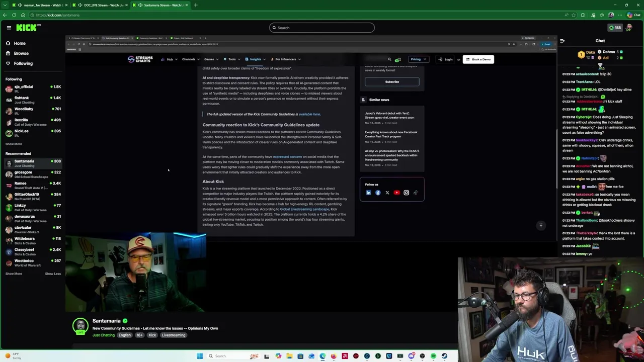Open Linkzy recommended channel
This screenshot has width=644, height=362.
(x=33, y=207)
